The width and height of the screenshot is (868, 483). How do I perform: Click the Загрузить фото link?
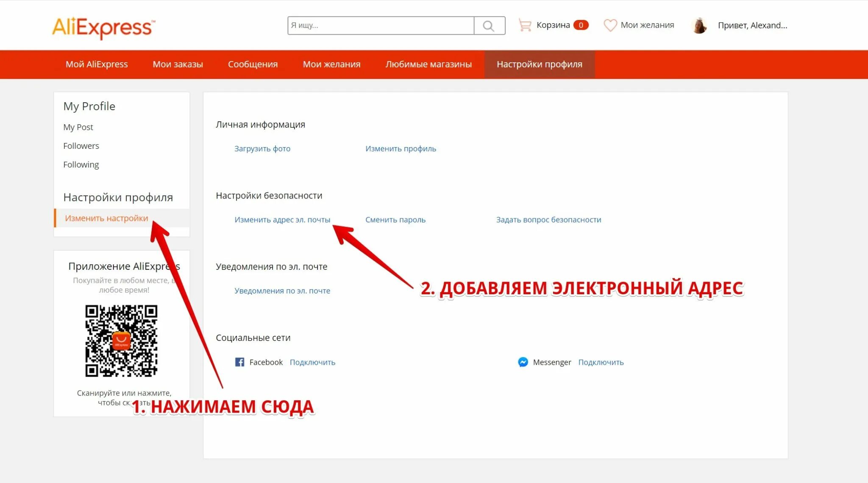(x=262, y=148)
